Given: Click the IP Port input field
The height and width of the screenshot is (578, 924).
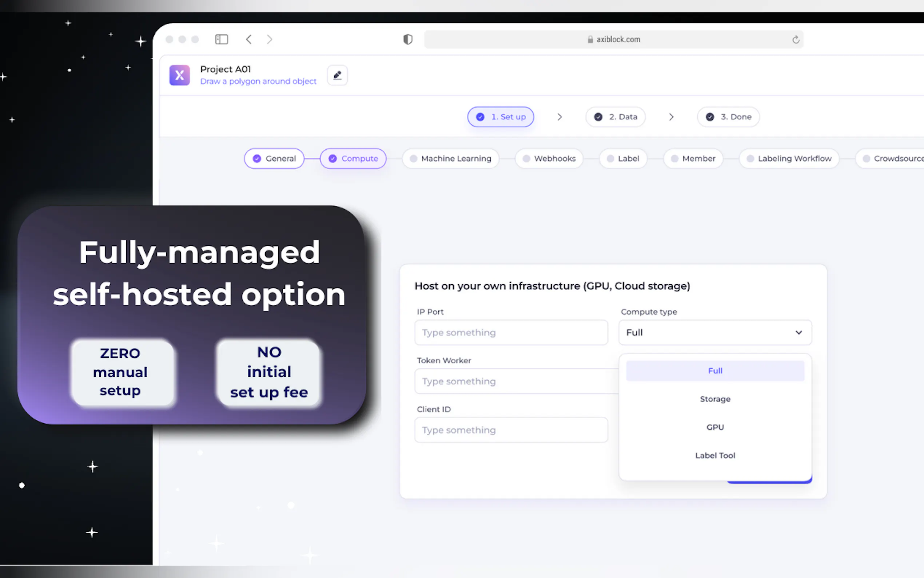Looking at the screenshot, I should [x=511, y=333].
